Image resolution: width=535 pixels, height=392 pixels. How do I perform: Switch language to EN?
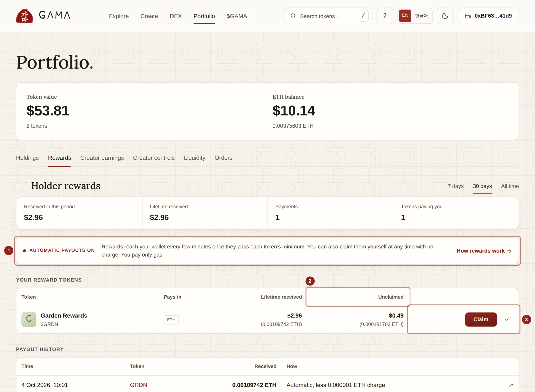405,16
